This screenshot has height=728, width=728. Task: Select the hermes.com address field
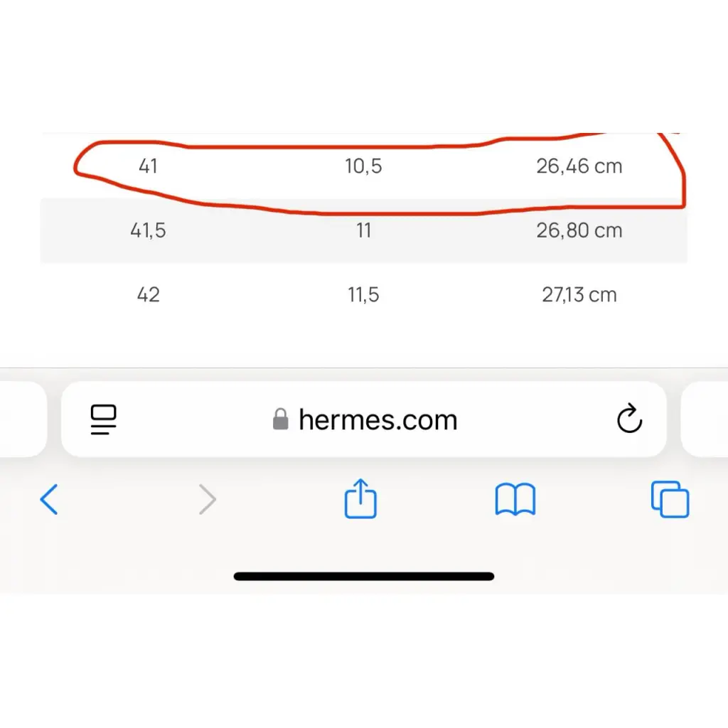(364, 419)
